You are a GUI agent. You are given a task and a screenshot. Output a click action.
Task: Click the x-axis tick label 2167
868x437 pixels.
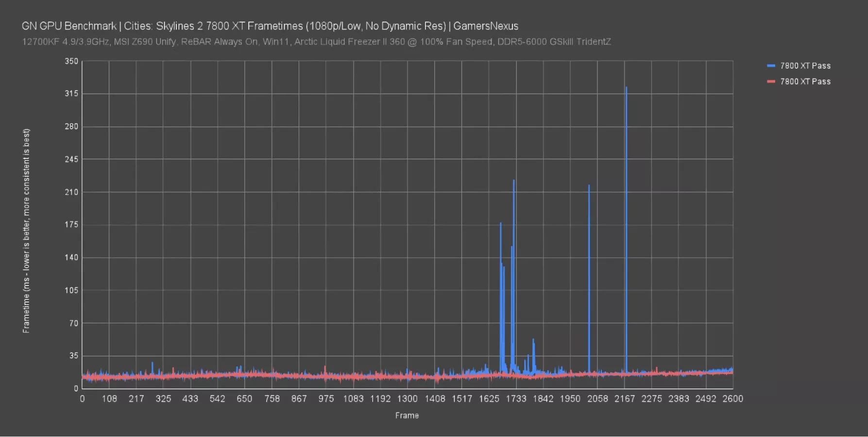624,399
